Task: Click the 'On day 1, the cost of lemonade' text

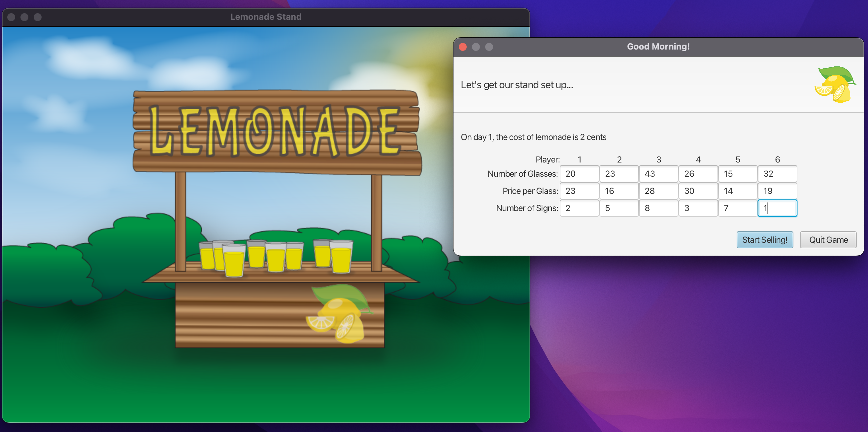Action: (533, 137)
